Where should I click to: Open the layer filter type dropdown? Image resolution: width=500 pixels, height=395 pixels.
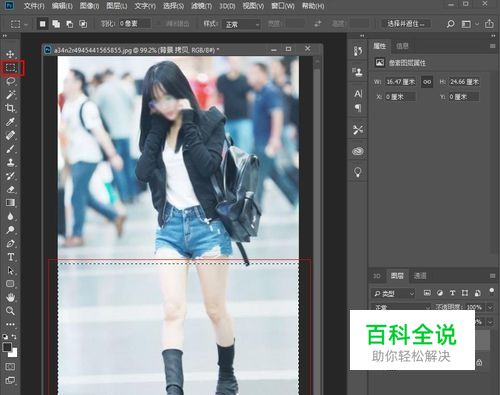(x=393, y=293)
